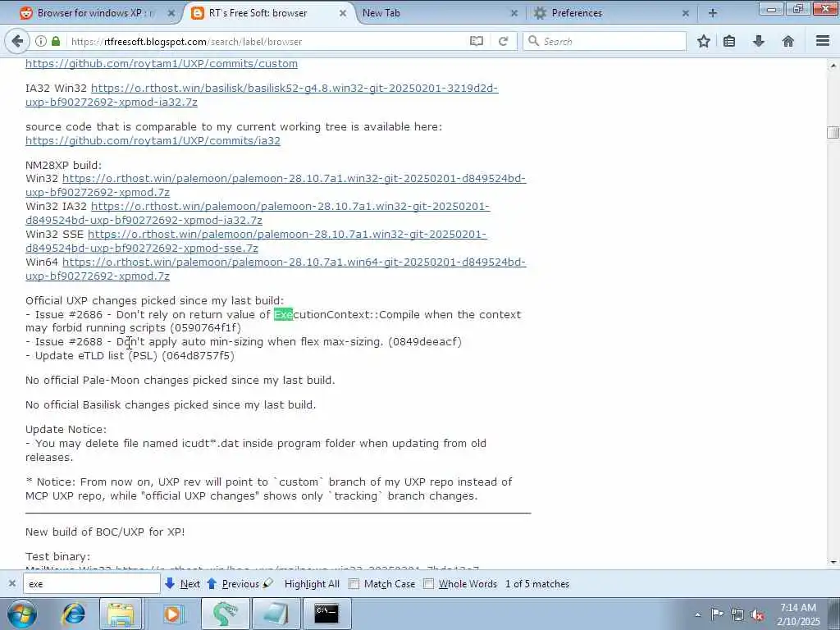Open the github UXP commits/ia32 link
Screen dimensions: 840x630
pos(153,141)
